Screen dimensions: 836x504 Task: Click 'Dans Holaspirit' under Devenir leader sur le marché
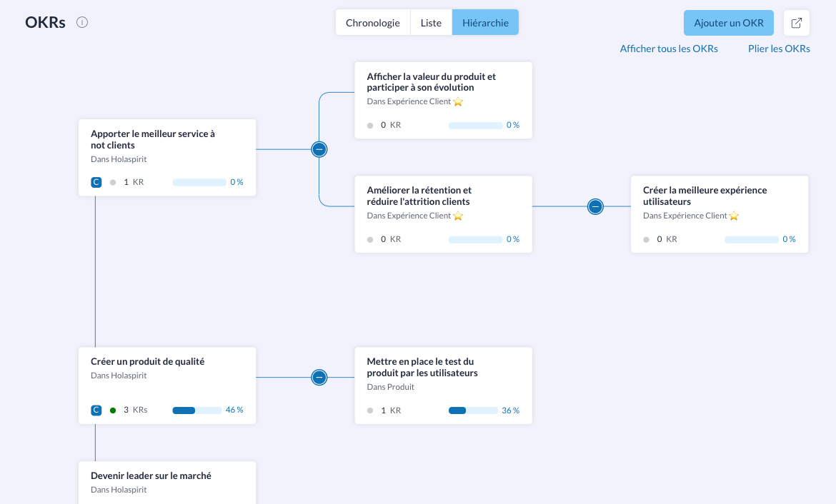(119, 490)
